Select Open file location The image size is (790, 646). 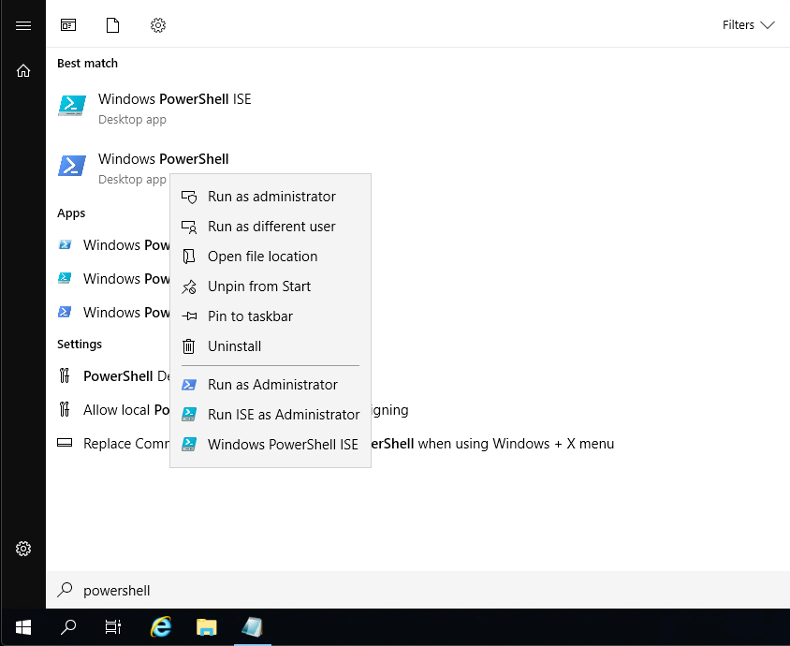coord(271,256)
